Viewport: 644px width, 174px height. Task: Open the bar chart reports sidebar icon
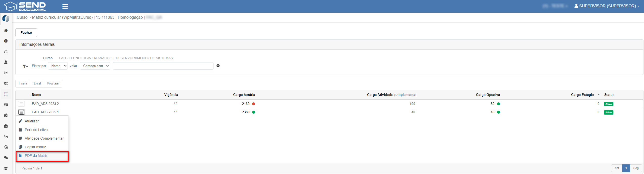pyautogui.click(x=6, y=73)
